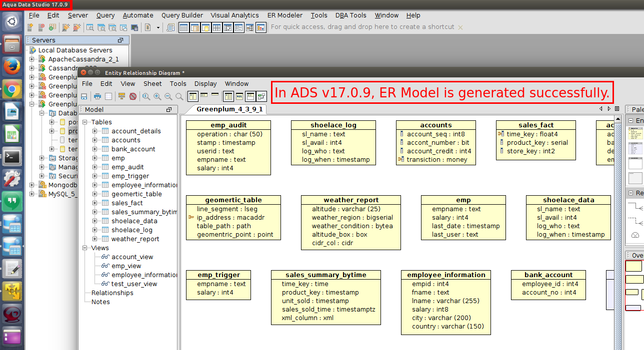The height and width of the screenshot is (350, 644).
Task: Open the Files manager from the dock
Action: [x=12, y=43]
